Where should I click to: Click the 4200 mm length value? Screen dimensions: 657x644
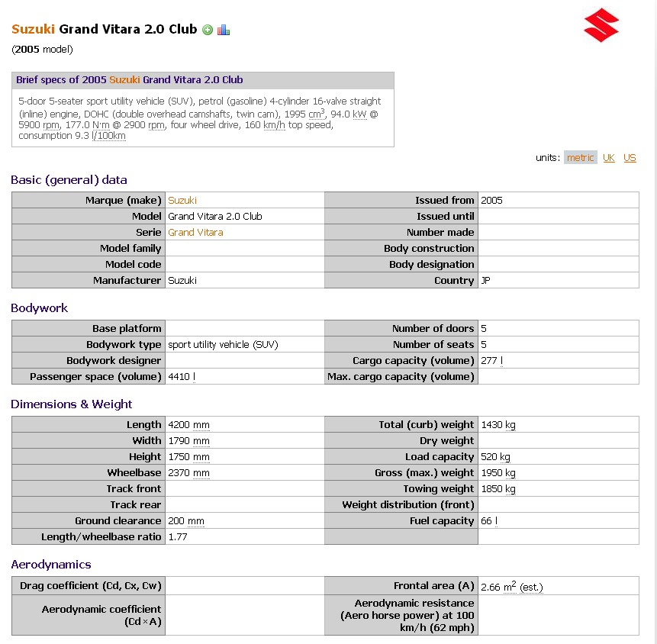coord(188,425)
